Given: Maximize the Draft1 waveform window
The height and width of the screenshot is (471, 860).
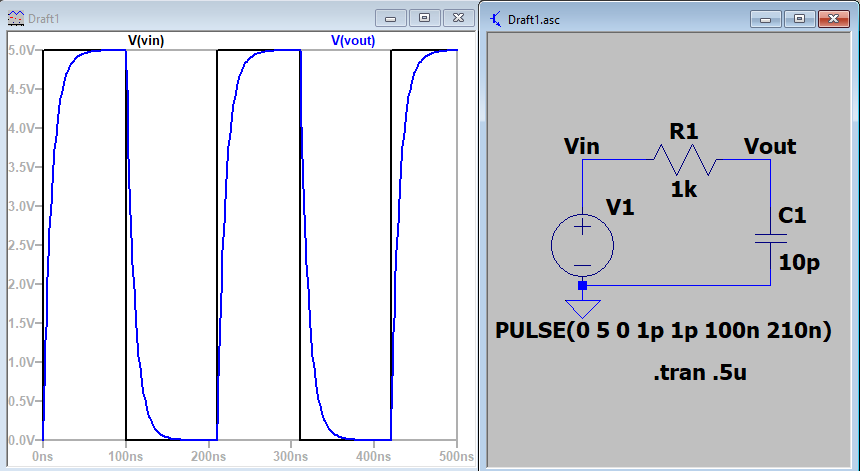Looking at the screenshot, I should pyautogui.click(x=425, y=18).
